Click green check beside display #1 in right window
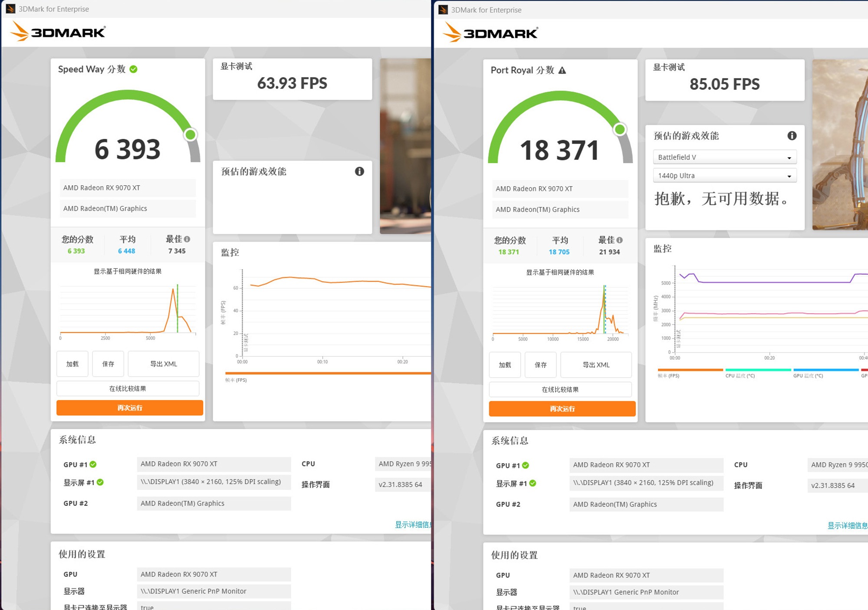The width and height of the screenshot is (868, 610). coord(533,483)
